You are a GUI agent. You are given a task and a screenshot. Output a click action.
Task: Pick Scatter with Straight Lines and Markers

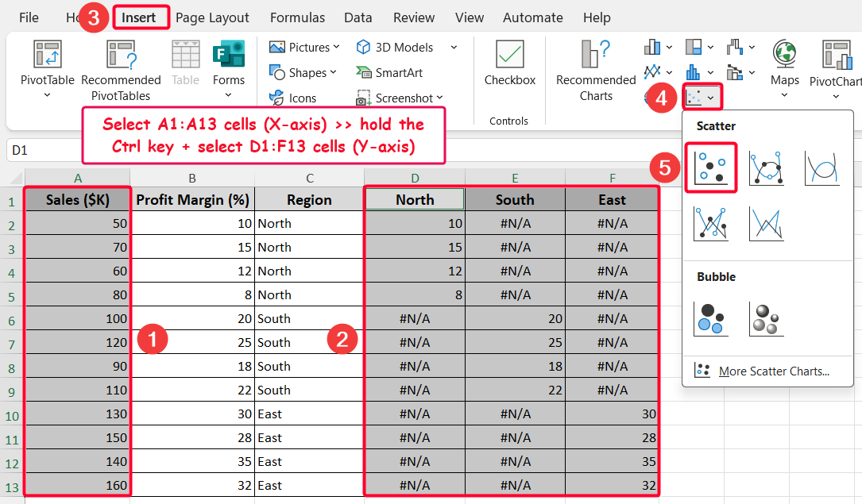[710, 223]
